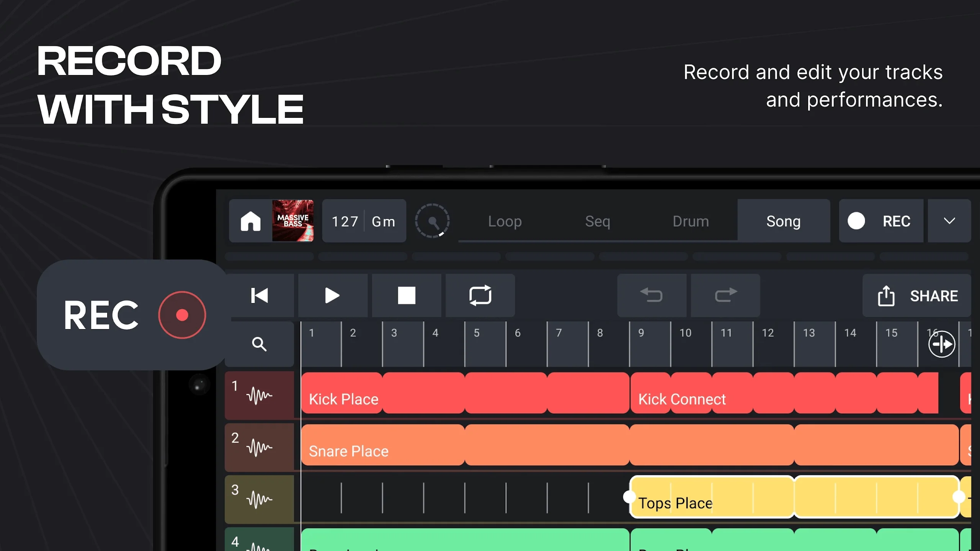Click the Redo button in toolbar
This screenshot has height=551, width=980.
pyautogui.click(x=725, y=295)
